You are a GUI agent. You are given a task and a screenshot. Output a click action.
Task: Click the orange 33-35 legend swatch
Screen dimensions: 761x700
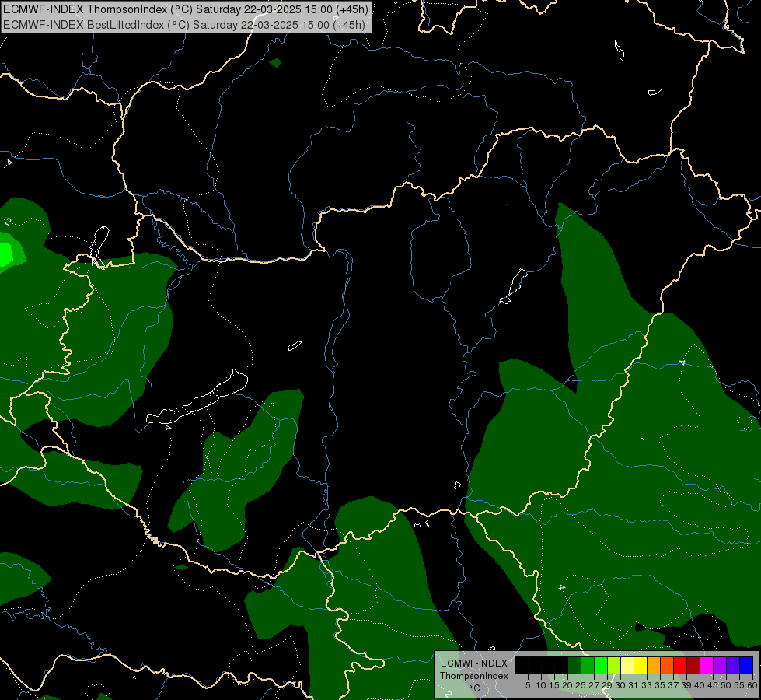654,665
